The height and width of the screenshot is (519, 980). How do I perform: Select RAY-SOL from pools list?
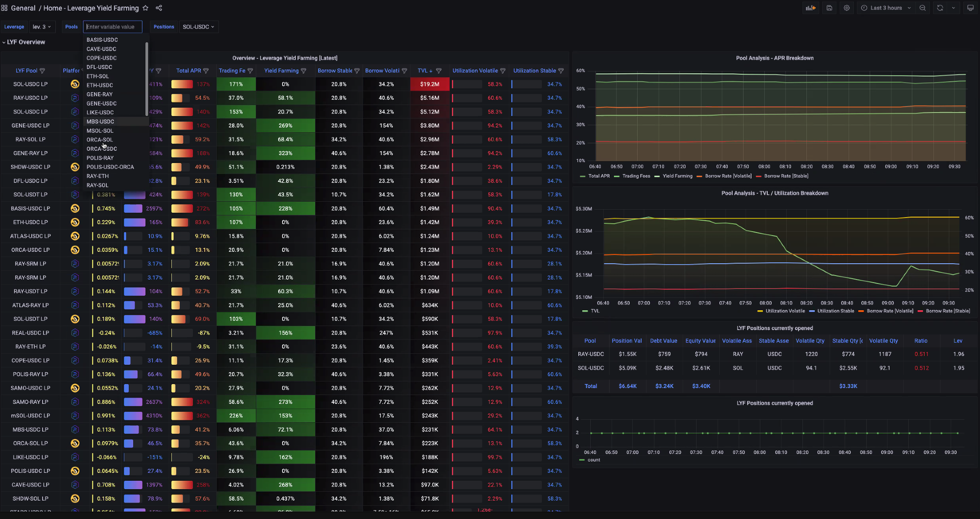(x=97, y=185)
